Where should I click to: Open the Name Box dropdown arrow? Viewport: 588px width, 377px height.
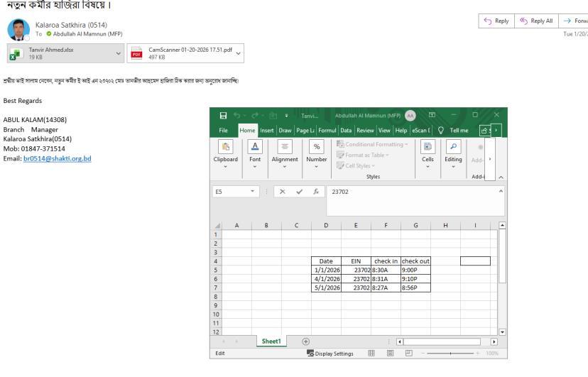253,191
